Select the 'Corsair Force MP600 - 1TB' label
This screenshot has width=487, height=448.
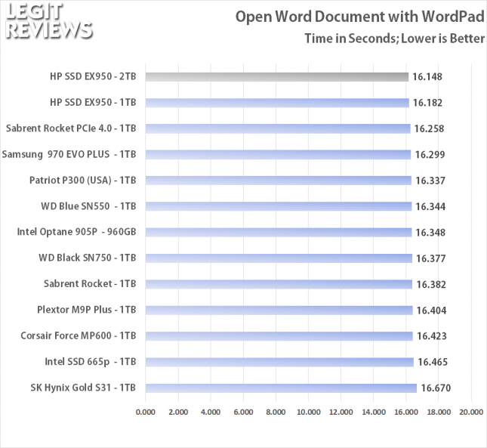79,336
